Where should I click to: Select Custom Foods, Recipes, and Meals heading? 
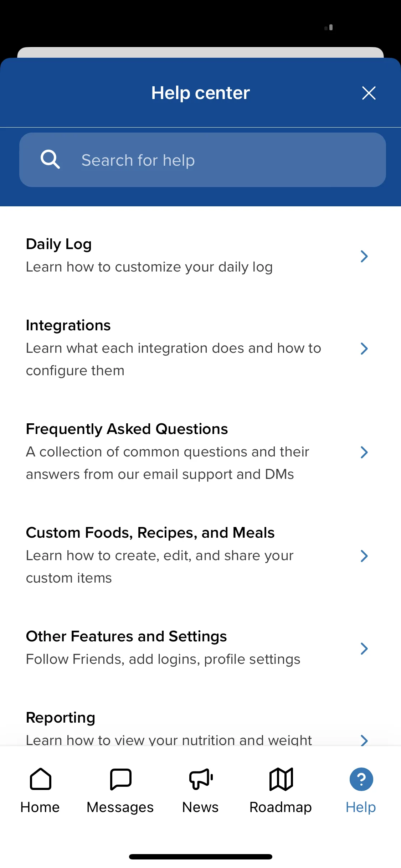point(150,533)
